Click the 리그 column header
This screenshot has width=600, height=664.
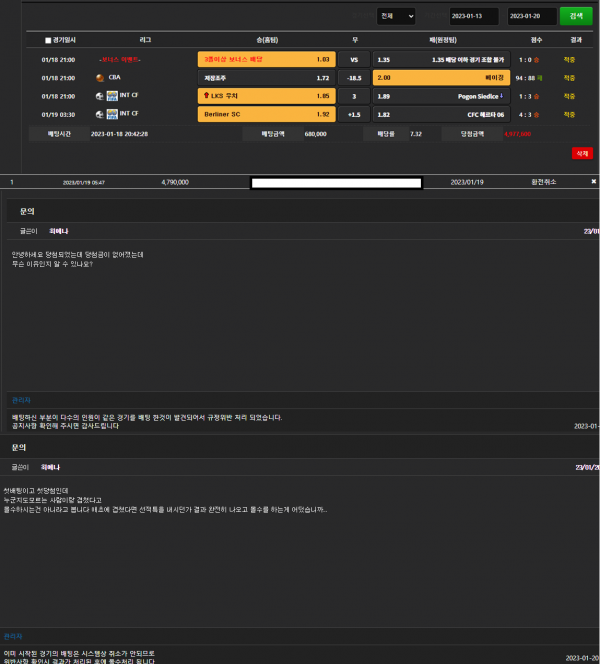point(145,40)
